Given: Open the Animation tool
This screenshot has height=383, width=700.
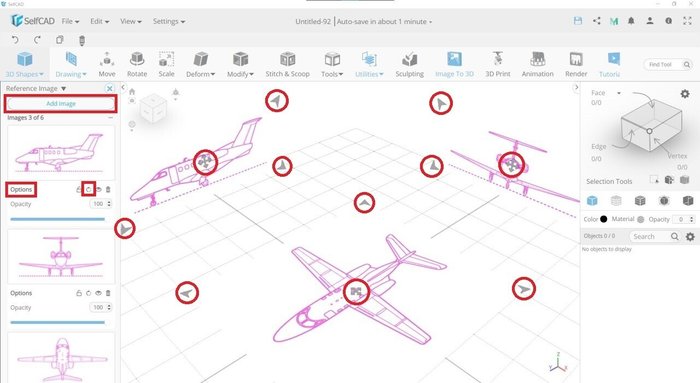Looking at the screenshot, I should click(x=538, y=65).
